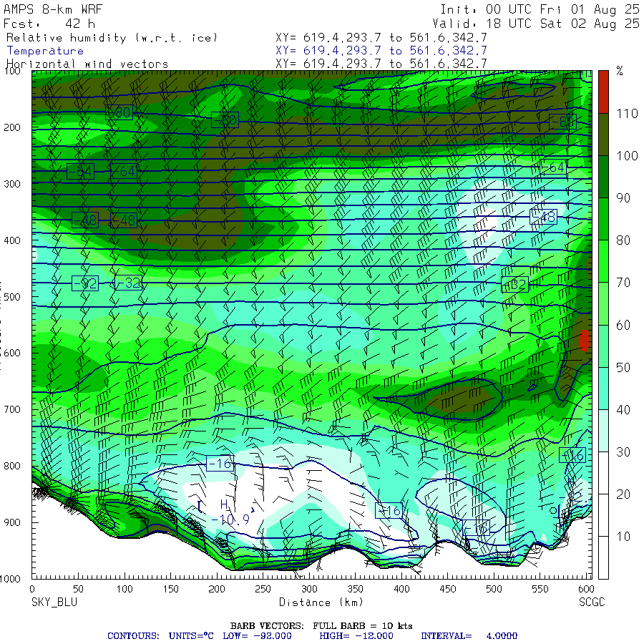Click the '90' colorbar tick label
This screenshot has height=644, width=644.
[623, 198]
